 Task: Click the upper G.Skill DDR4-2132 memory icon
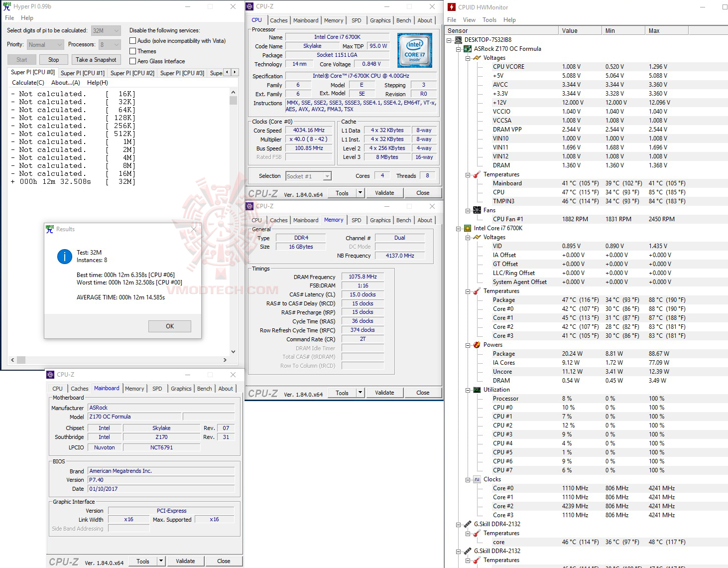point(468,524)
